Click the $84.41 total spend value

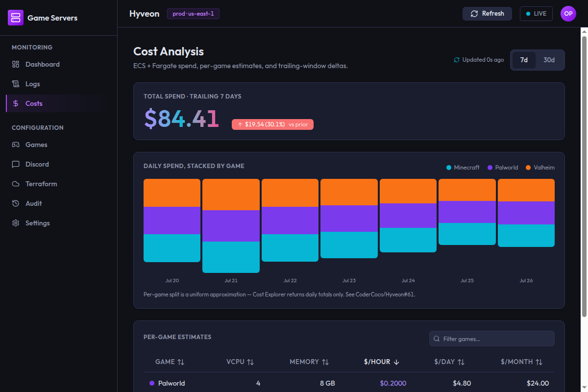(181, 119)
